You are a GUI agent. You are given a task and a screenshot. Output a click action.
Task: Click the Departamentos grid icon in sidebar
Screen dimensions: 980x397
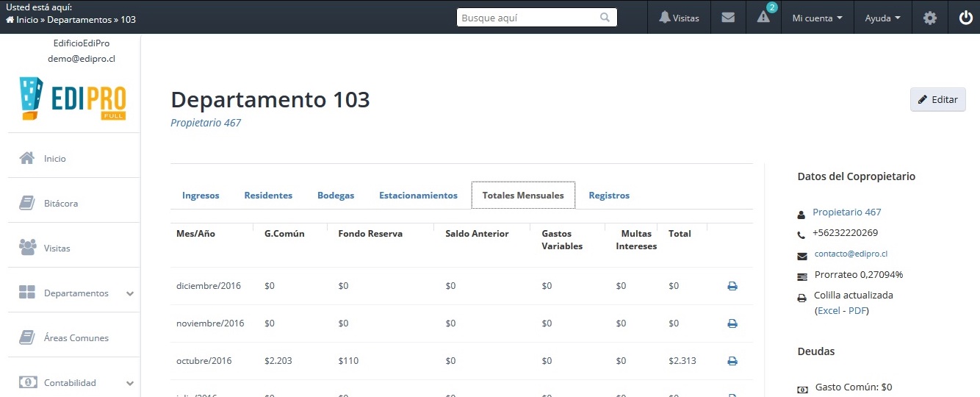(27, 293)
